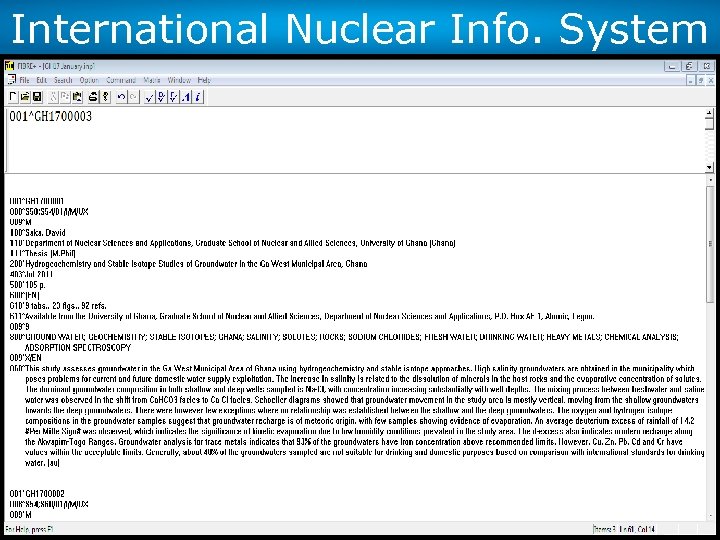
Task: Open the Option menu
Action: tap(89, 80)
